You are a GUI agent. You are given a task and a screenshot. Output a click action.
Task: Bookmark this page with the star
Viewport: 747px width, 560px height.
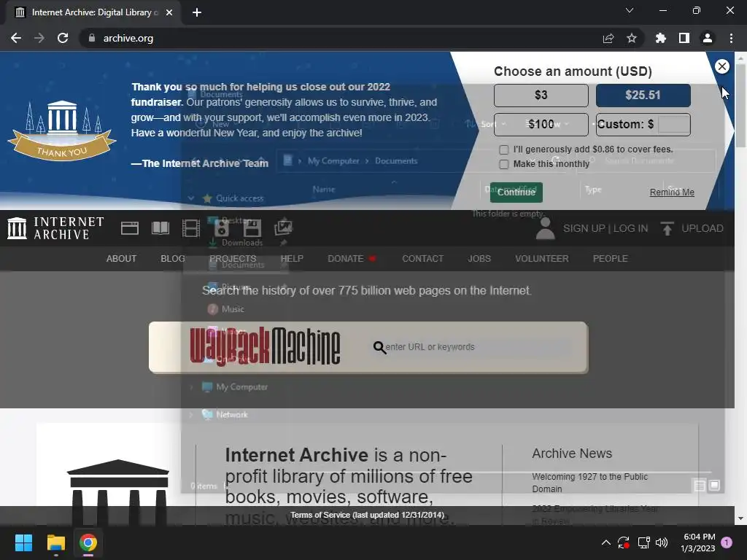(632, 38)
